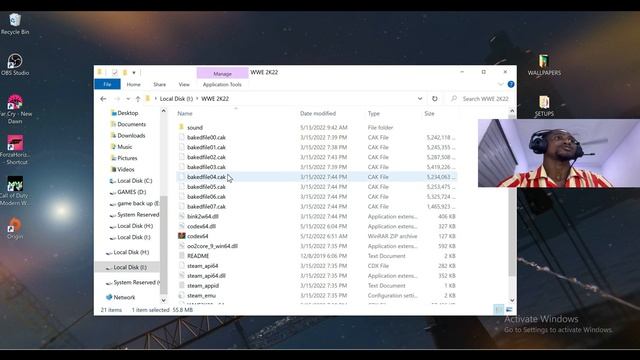Open recent locations dropdown
The width and height of the screenshot is (640, 360).
pyautogui.click(x=128, y=99)
